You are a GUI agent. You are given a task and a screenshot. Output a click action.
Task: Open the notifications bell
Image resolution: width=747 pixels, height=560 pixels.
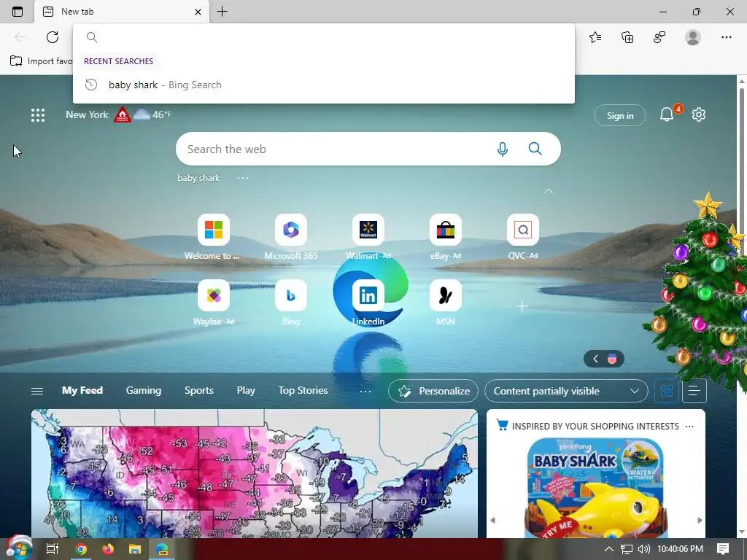(667, 114)
